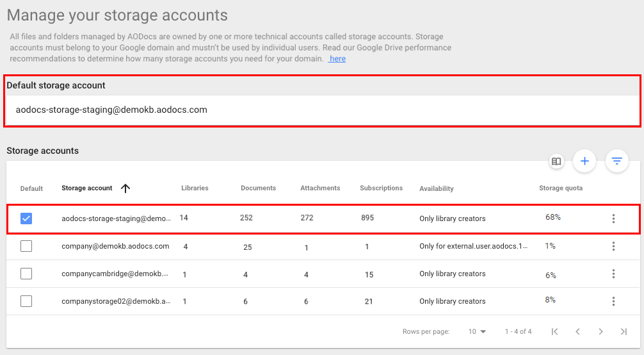Go to previous page of results
Viewport: 644px width, 355px height.
(577, 331)
